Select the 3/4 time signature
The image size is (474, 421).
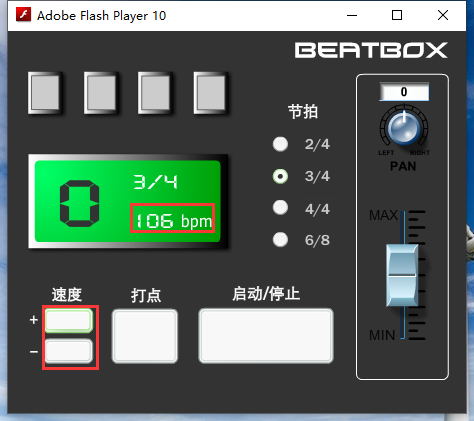tap(280, 176)
